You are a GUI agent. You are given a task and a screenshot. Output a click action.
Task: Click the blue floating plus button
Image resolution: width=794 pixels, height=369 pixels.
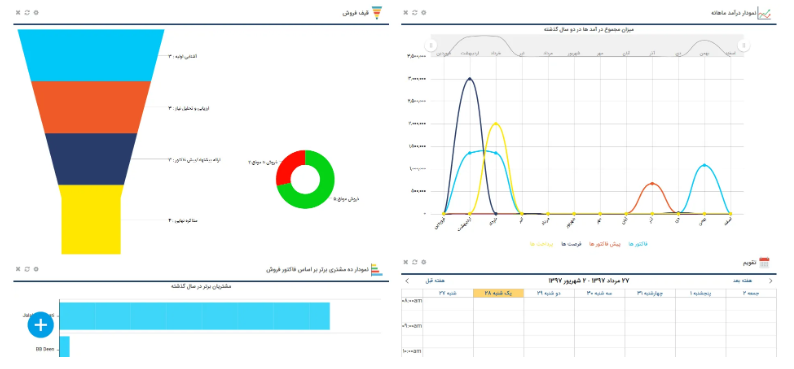click(x=41, y=325)
